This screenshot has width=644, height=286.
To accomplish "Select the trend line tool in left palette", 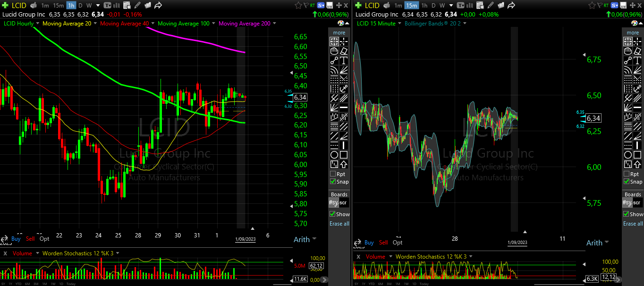I will click(334, 60).
